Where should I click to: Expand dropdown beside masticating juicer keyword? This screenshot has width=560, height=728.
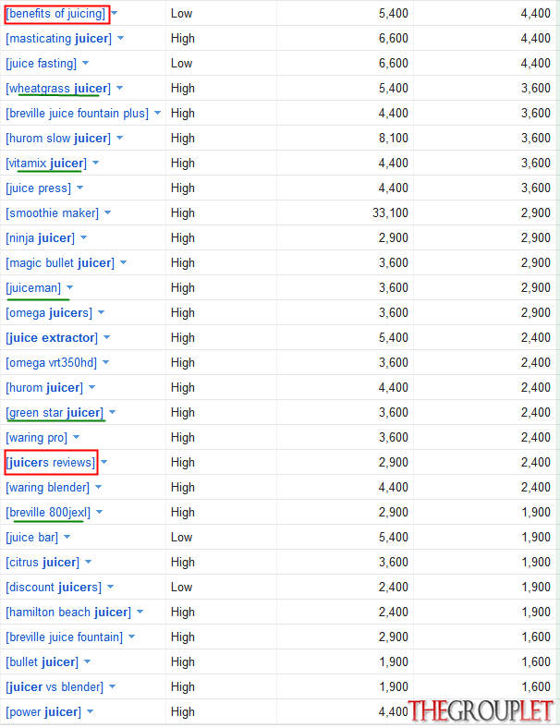121,38
